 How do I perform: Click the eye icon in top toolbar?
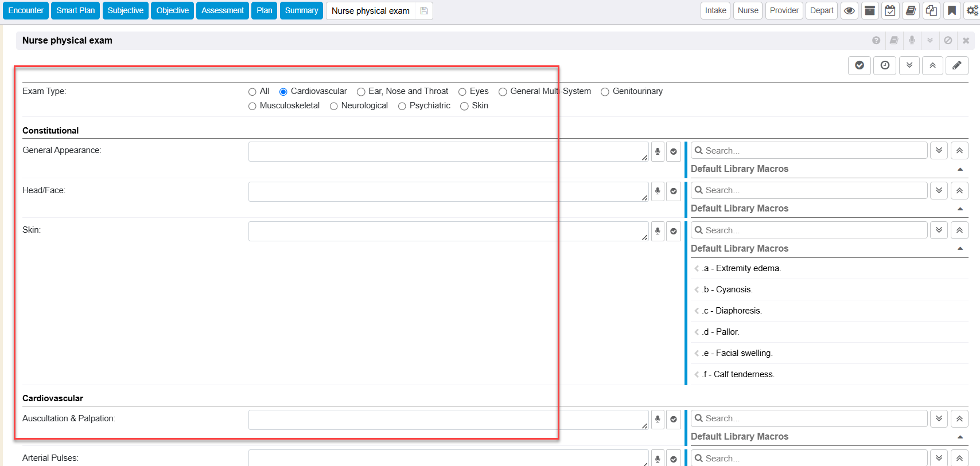point(849,11)
